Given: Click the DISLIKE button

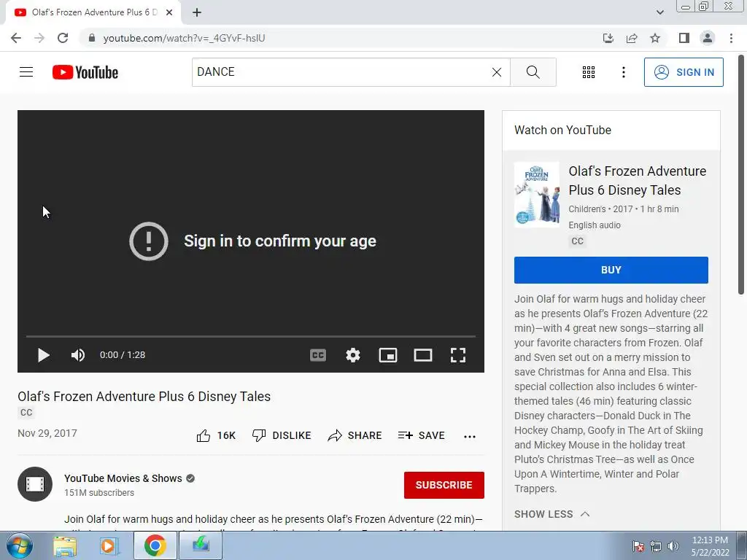Looking at the screenshot, I should coord(282,435).
